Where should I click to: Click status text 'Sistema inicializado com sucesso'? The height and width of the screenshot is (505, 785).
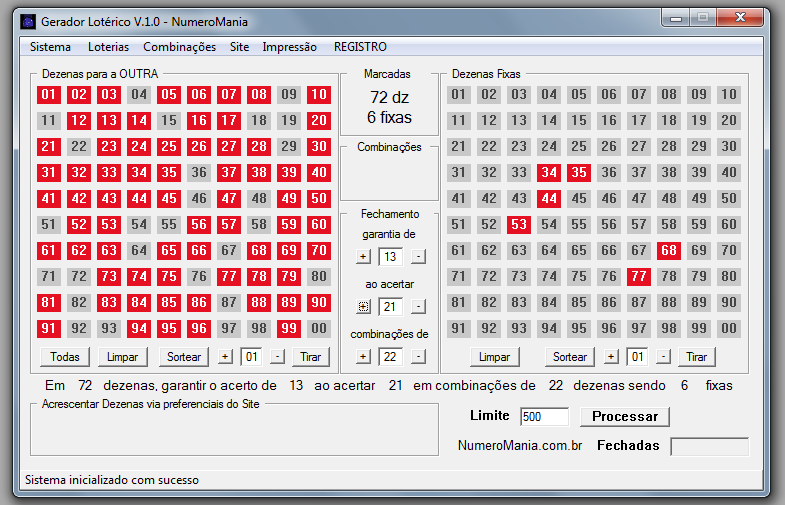(112, 480)
